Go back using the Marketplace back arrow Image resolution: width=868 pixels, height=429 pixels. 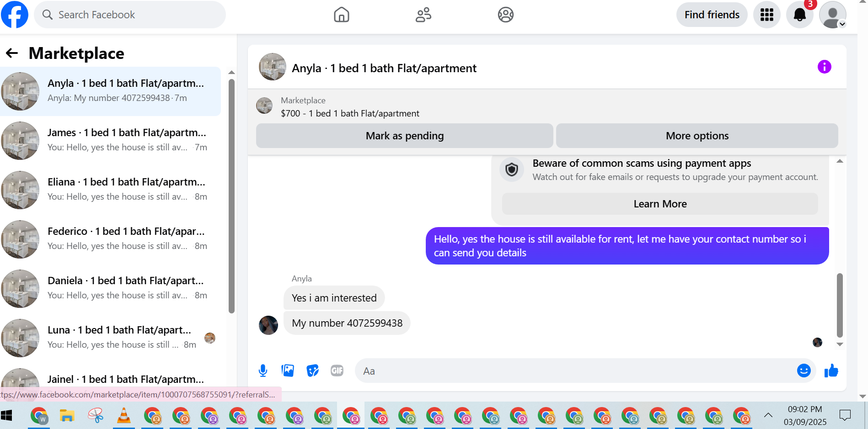(12, 53)
